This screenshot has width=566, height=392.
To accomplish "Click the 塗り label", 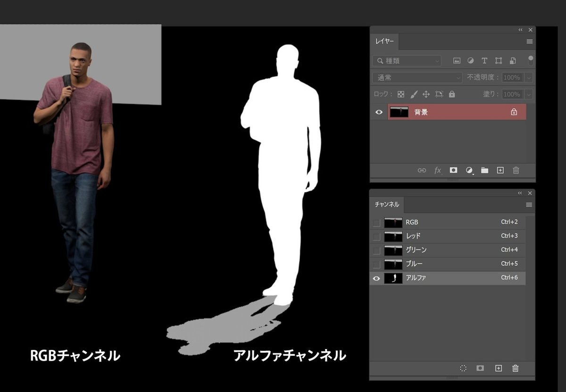I will click(491, 94).
